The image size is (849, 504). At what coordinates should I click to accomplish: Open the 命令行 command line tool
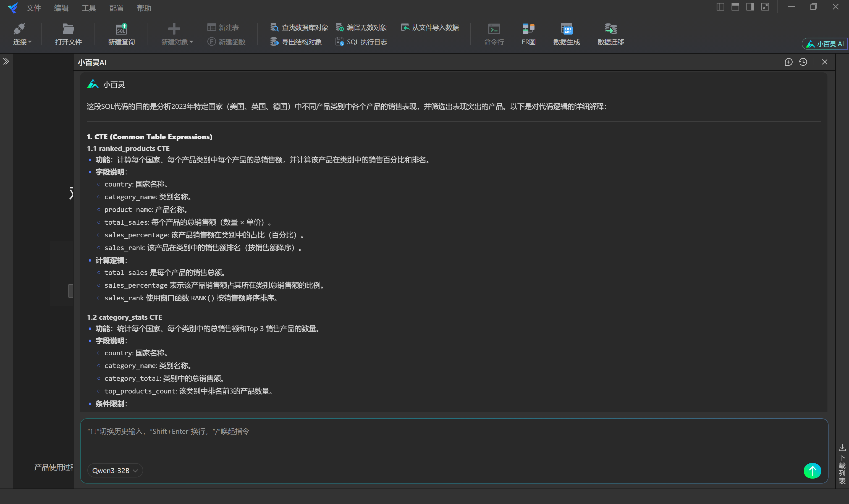pos(493,34)
